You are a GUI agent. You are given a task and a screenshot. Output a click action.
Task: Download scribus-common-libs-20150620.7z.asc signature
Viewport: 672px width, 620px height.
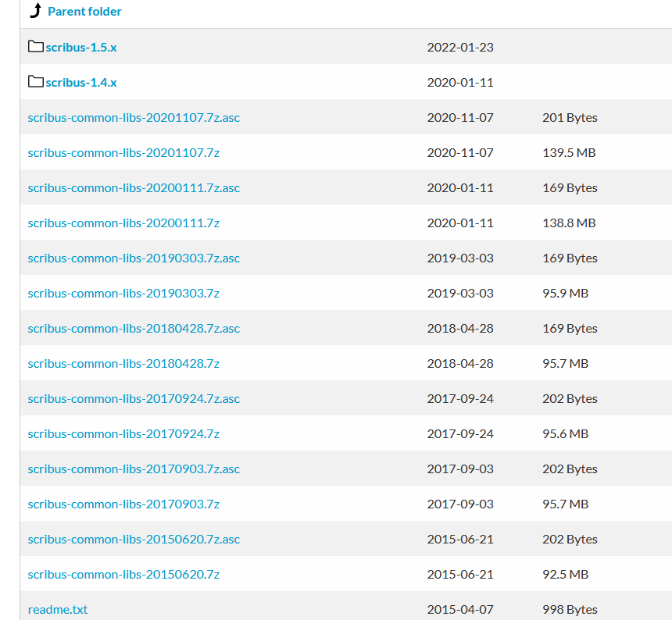(134, 540)
